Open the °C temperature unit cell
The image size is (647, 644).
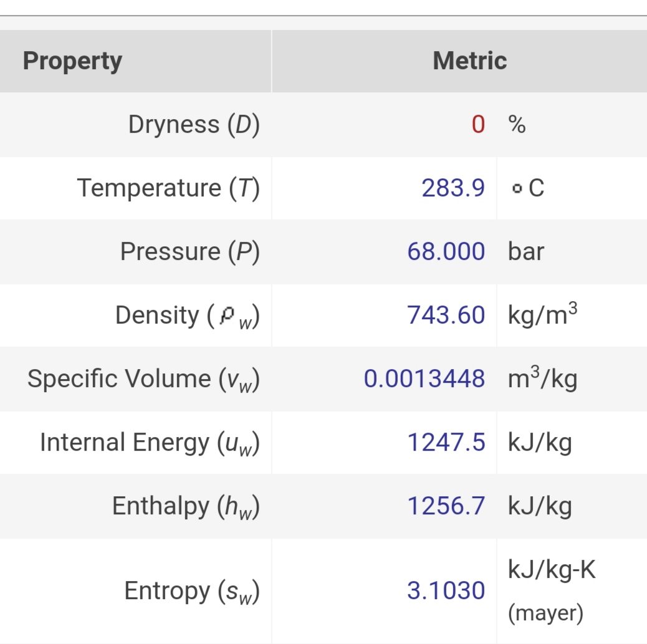pyautogui.click(x=527, y=188)
